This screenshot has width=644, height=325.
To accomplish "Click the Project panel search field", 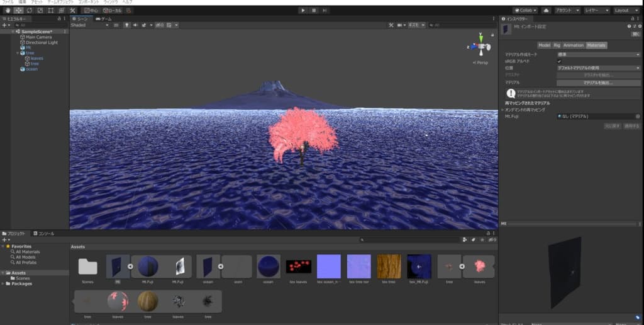I will pyautogui.click(x=409, y=240).
